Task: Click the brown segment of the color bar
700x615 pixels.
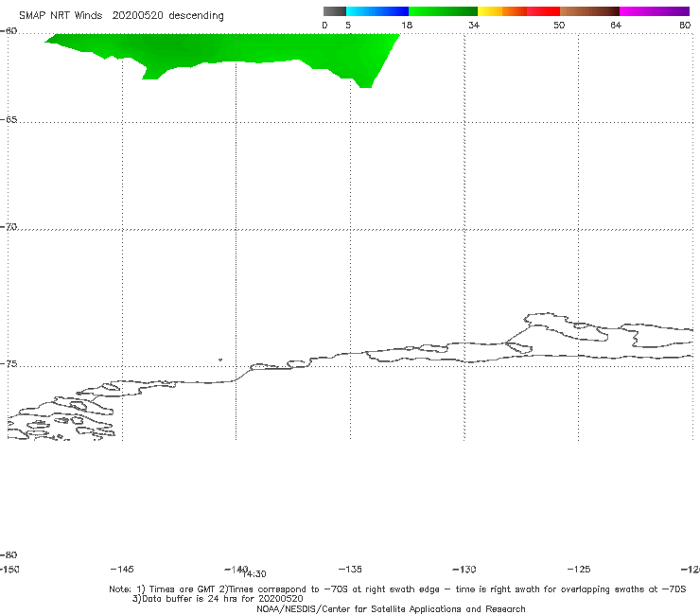Action: [x=589, y=11]
